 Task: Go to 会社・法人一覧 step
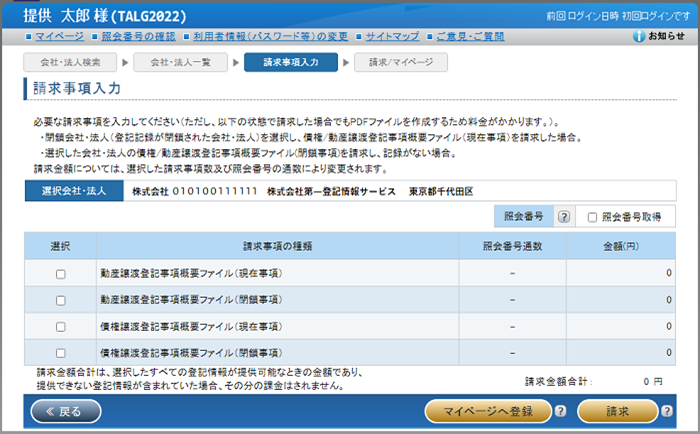click(x=180, y=63)
